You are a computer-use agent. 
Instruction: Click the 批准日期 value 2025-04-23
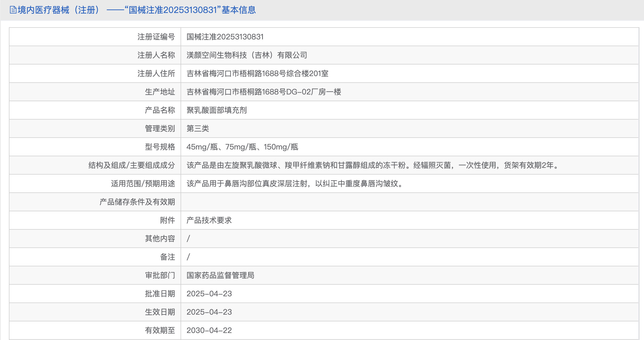click(209, 294)
